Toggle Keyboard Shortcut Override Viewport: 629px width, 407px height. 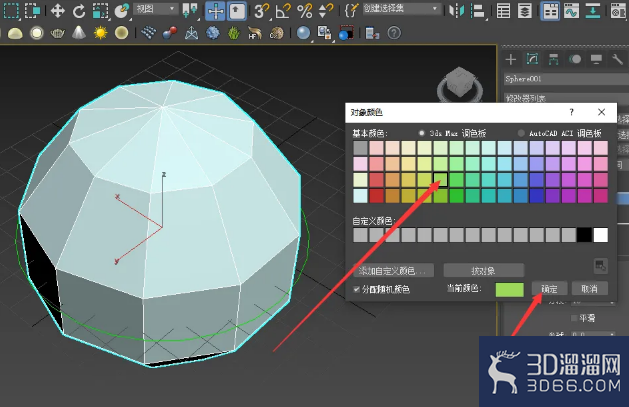(x=237, y=11)
